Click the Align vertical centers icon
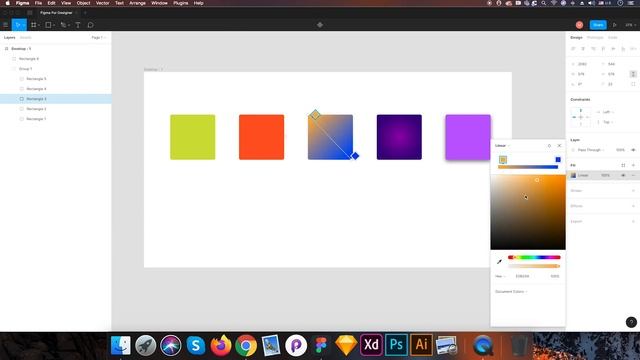 (613, 49)
